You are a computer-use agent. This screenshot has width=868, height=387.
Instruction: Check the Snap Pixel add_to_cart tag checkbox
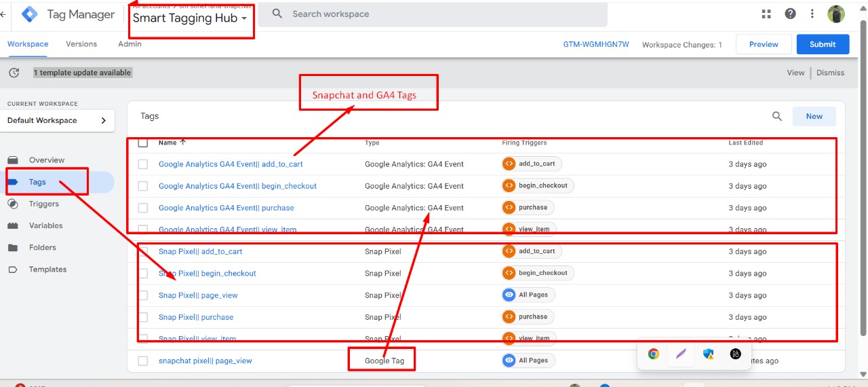(x=143, y=251)
